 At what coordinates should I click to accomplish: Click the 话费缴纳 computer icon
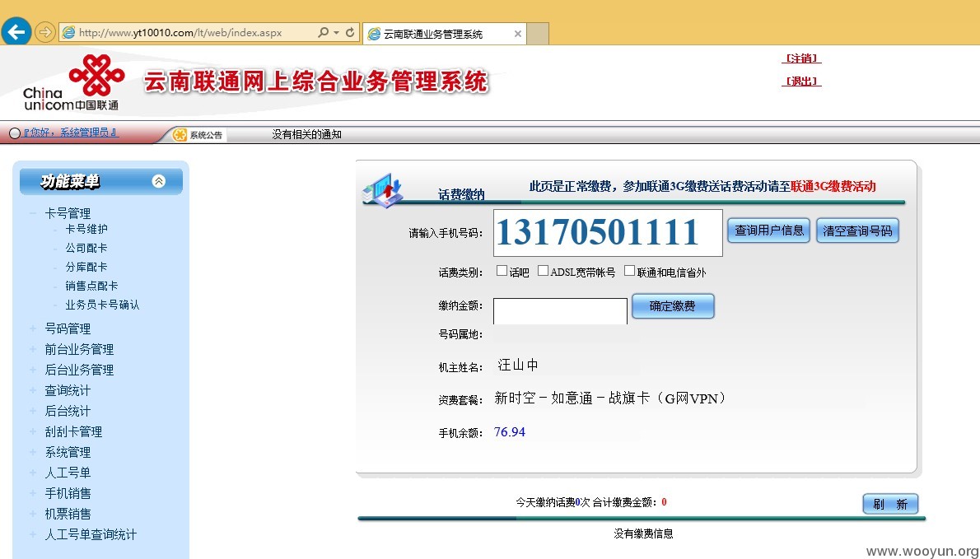383,190
